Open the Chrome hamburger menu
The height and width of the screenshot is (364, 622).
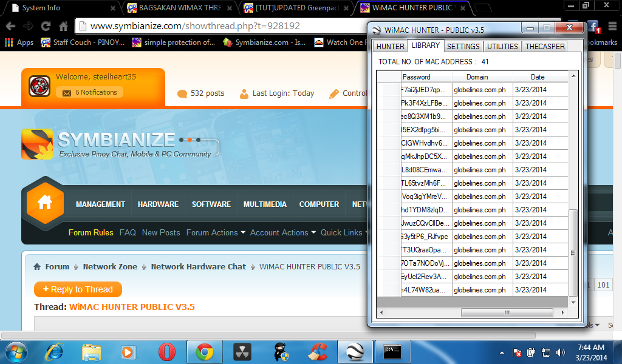(x=612, y=26)
